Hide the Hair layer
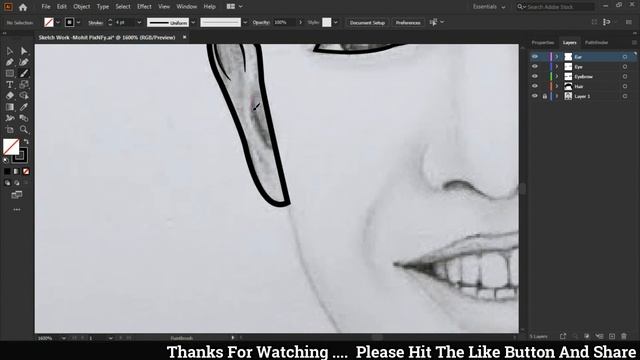 click(535, 86)
